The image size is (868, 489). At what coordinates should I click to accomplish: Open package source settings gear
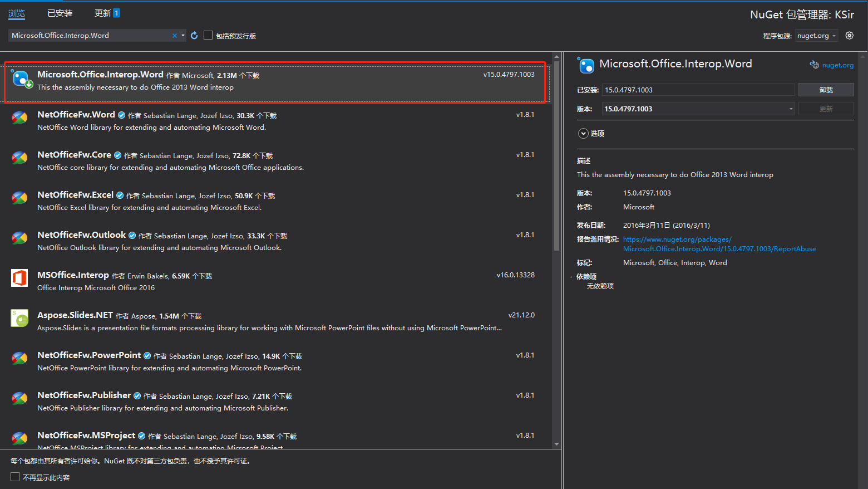click(x=850, y=36)
